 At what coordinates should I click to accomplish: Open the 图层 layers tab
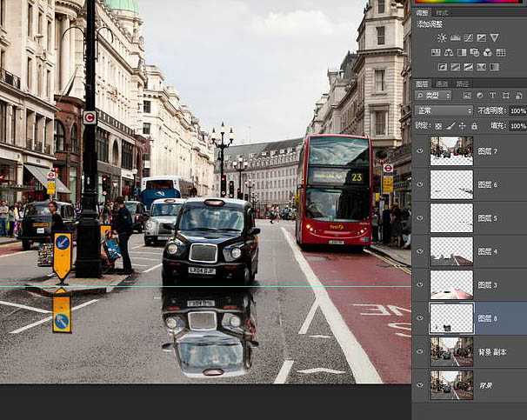422,83
